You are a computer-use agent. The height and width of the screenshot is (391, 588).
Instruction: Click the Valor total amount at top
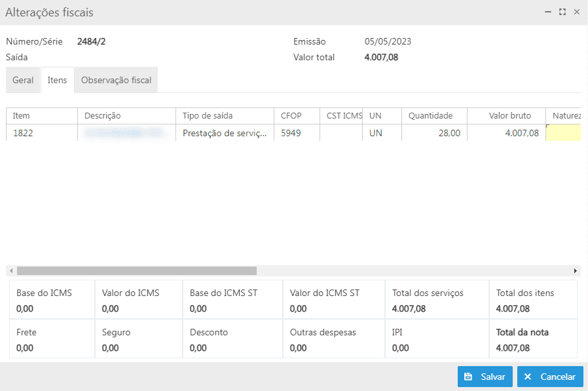[381, 57]
